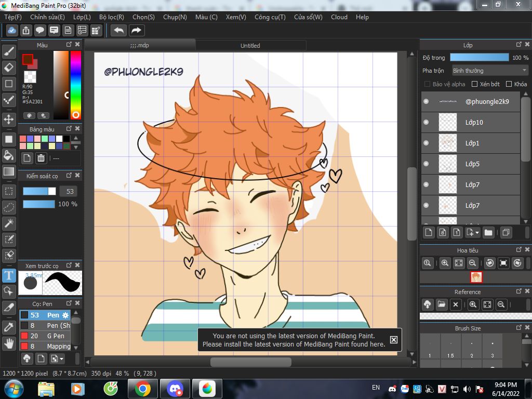Viewport: 532px width, 399px height.
Task: Toggle visibility of the first Lớp7 layer
Action: [426, 184]
